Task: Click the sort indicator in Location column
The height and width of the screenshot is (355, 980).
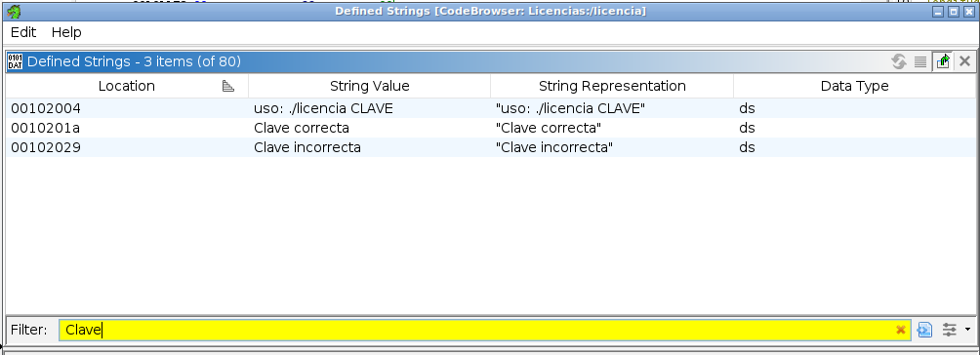Action: 228,86
